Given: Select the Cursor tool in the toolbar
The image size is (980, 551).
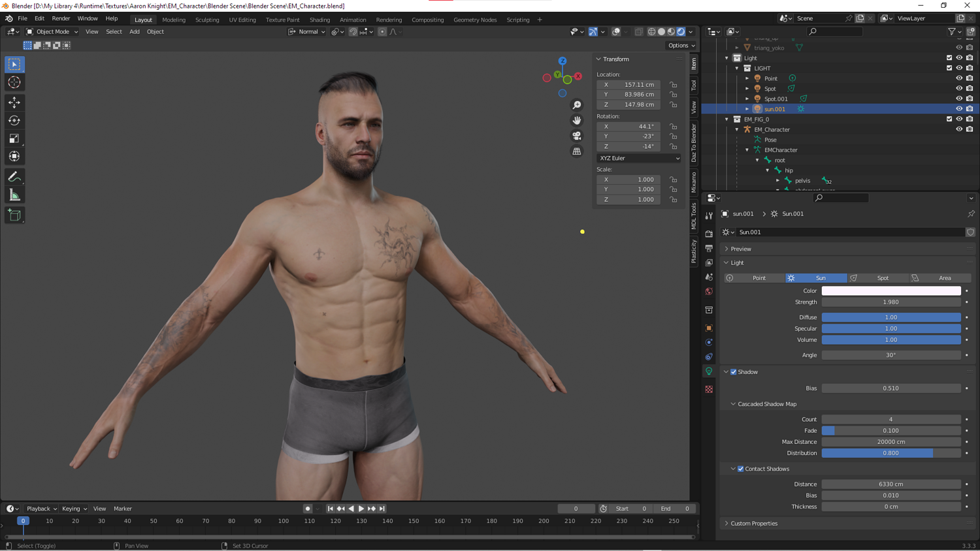Looking at the screenshot, I should (x=14, y=82).
